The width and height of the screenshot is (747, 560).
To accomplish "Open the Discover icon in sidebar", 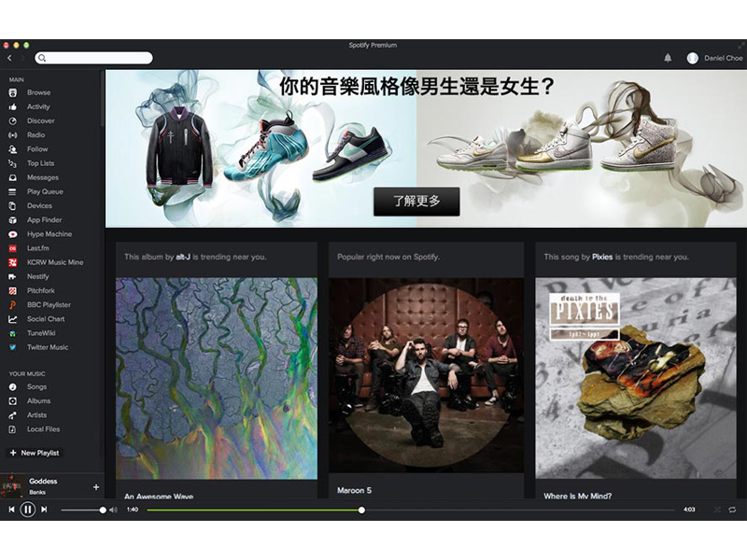I will click(x=13, y=121).
